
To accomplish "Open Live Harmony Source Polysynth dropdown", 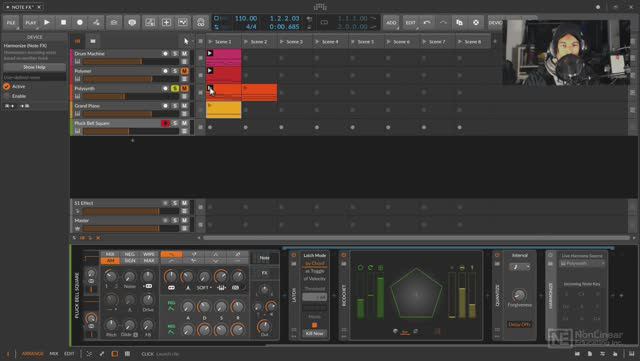I will pos(582,264).
